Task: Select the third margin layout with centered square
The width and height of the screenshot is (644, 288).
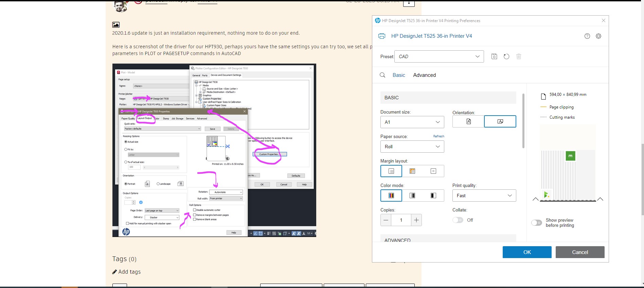Action: 433,171
